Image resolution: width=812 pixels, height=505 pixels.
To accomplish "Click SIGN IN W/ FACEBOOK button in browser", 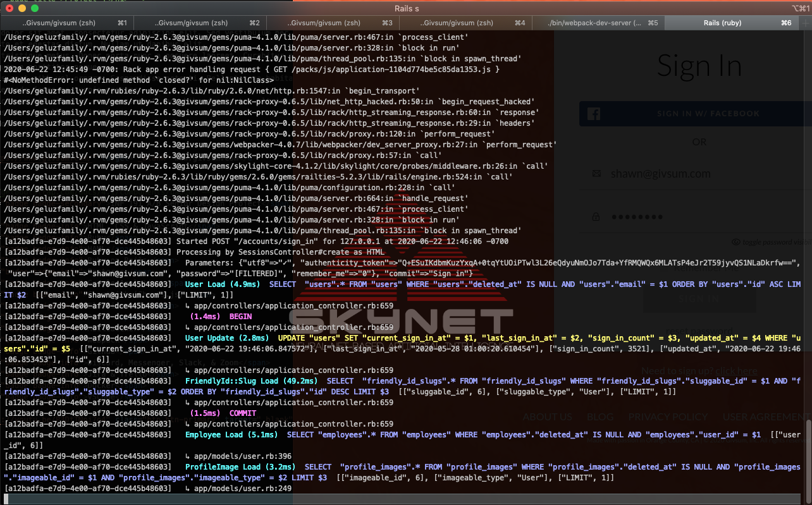I will click(696, 114).
